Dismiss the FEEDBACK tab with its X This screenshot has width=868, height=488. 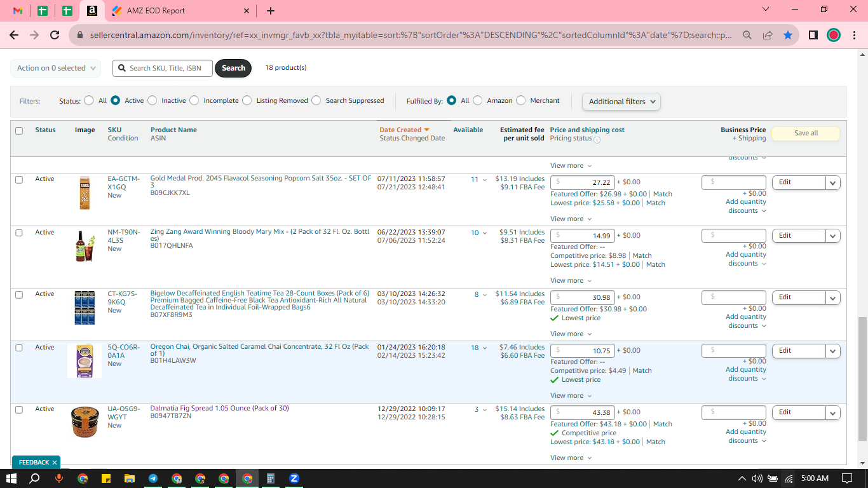55,463
